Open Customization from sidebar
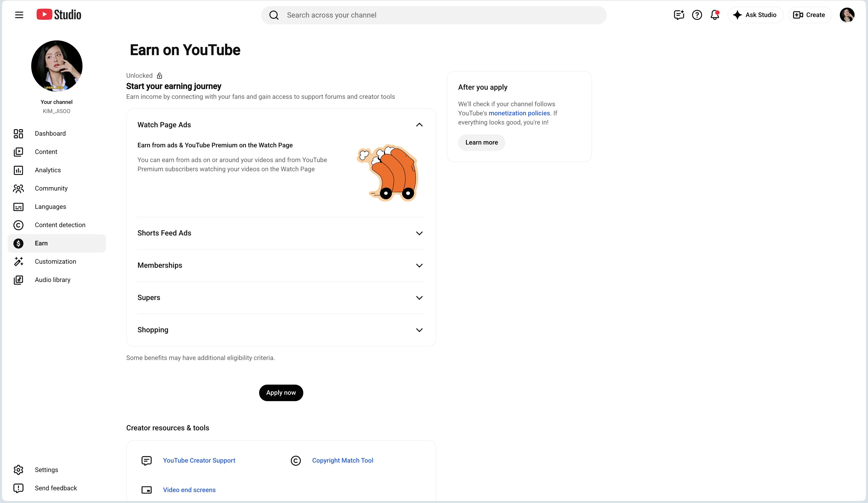 57,261
